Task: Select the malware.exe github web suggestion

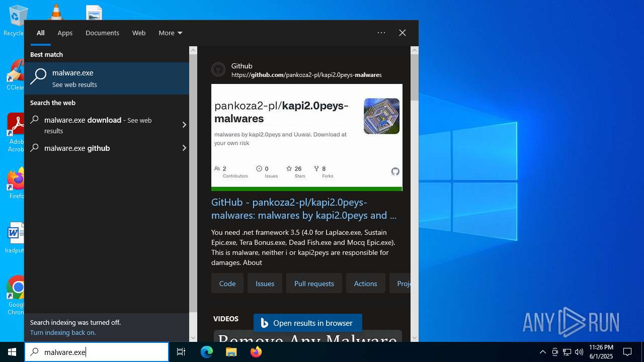Action: [x=102, y=148]
